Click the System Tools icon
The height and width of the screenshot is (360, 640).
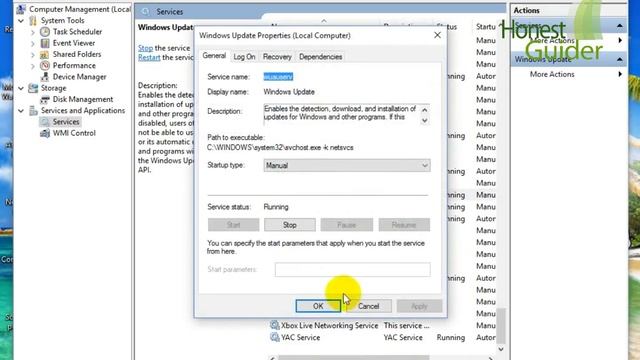click(x=33, y=20)
